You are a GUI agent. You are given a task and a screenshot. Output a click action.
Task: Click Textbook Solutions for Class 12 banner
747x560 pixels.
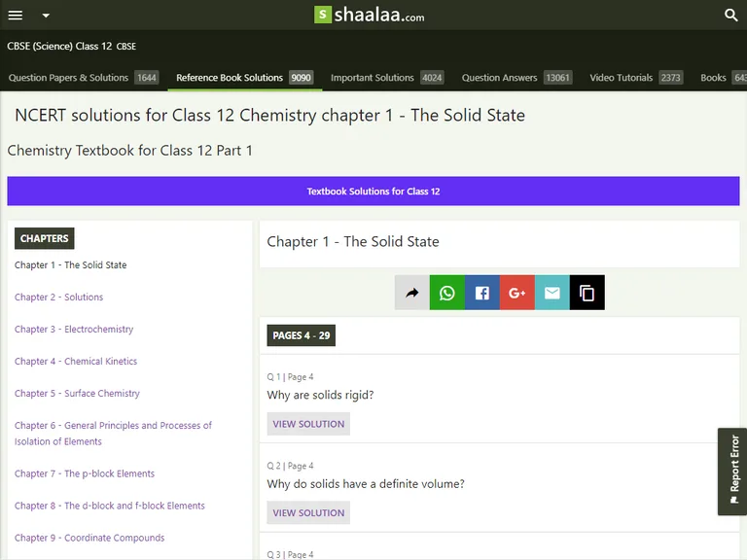click(x=373, y=191)
